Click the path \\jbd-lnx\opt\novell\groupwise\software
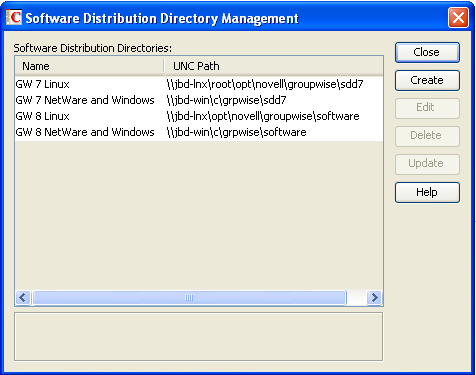This screenshot has width=476, height=375. [263, 116]
